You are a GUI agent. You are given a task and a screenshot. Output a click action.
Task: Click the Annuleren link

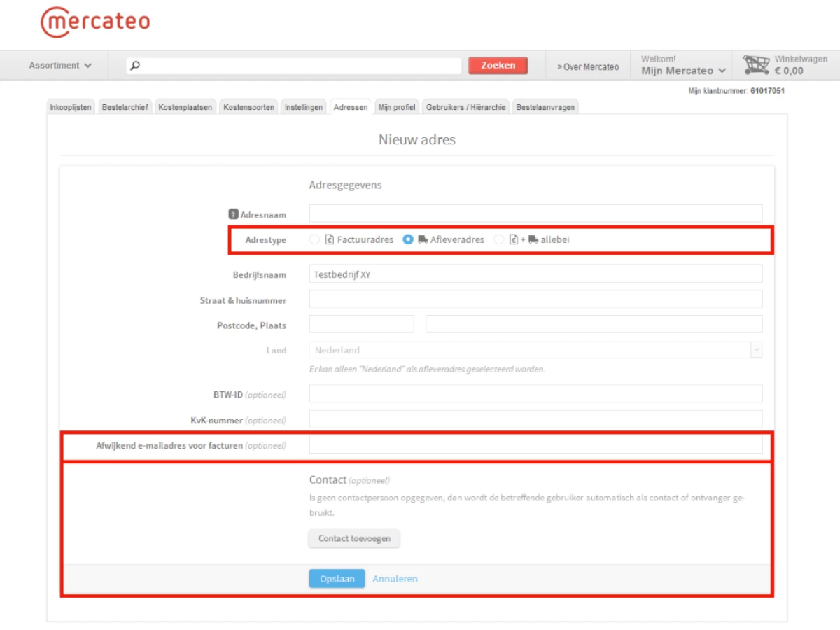395,579
